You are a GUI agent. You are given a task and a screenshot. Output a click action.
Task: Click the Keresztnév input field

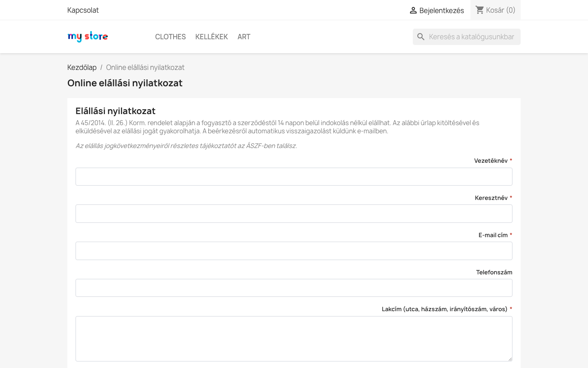click(294, 214)
